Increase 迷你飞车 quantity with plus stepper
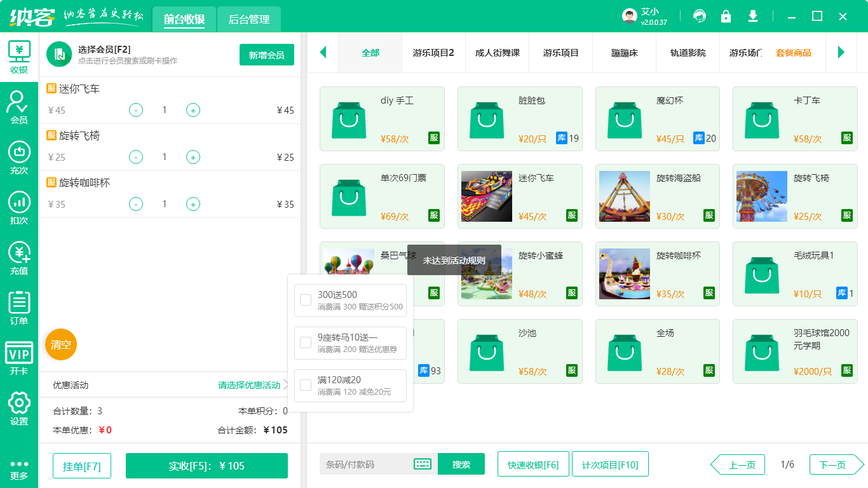This screenshot has width=868, height=488. pyautogui.click(x=193, y=110)
